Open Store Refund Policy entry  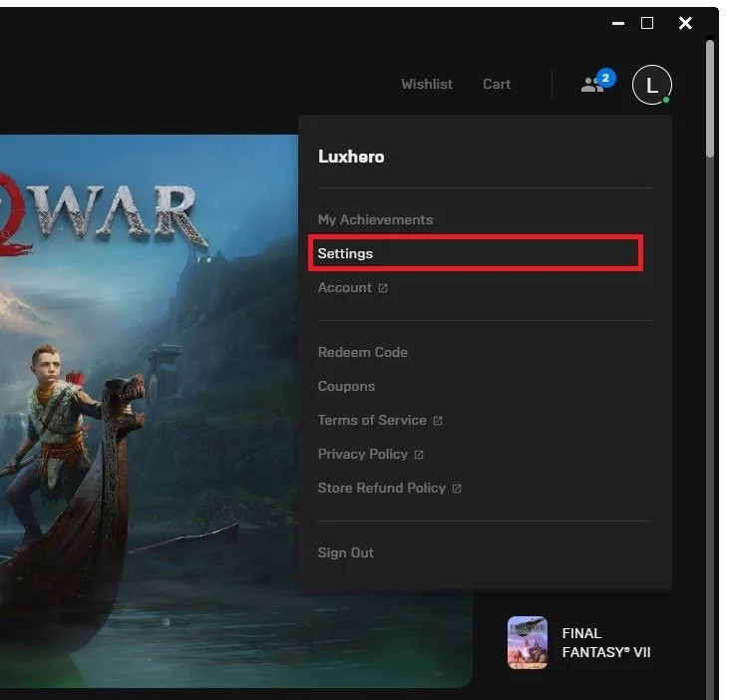(382, 488)
